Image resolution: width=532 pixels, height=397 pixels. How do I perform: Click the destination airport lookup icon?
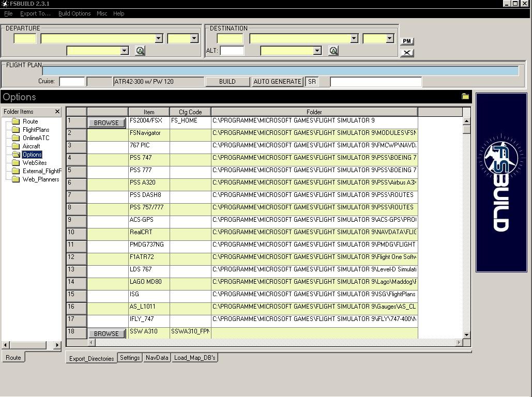(x=333, y=51)
